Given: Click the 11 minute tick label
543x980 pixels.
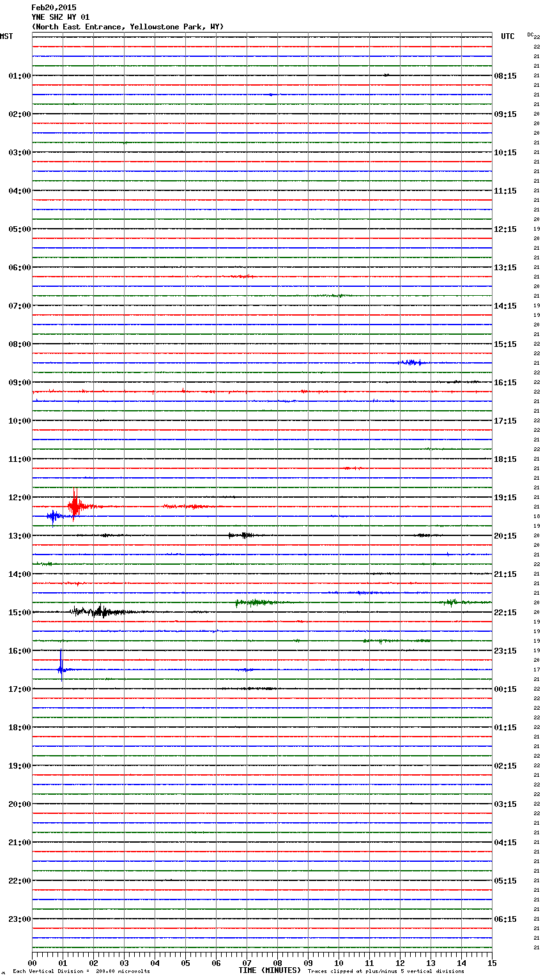Looking at the screenshot, I should pos(369,963).
